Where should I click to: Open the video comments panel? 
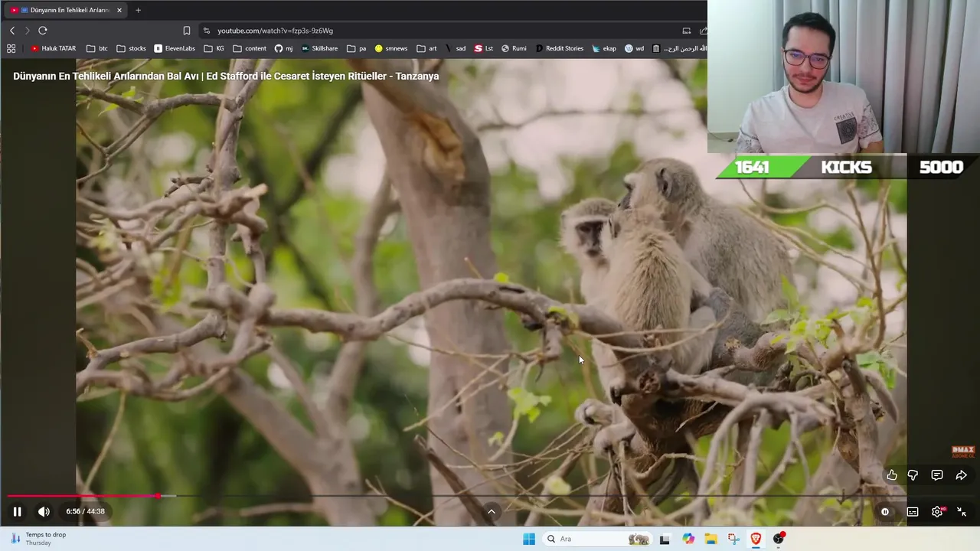pos(936,475)
